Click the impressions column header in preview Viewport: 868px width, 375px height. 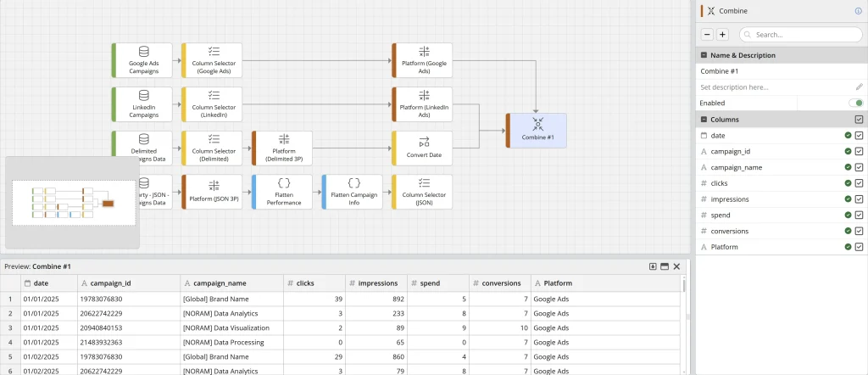click(x=376, y=283)
